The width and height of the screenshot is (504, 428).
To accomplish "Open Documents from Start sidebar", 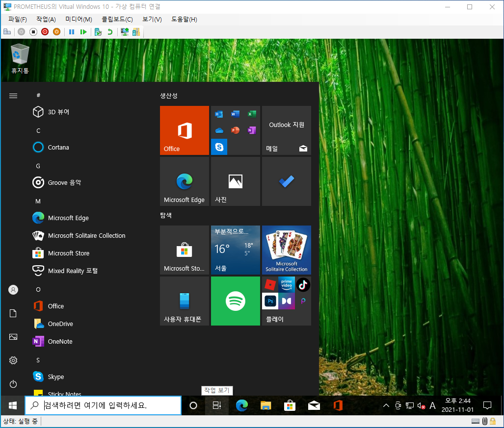I will [13, 313].
